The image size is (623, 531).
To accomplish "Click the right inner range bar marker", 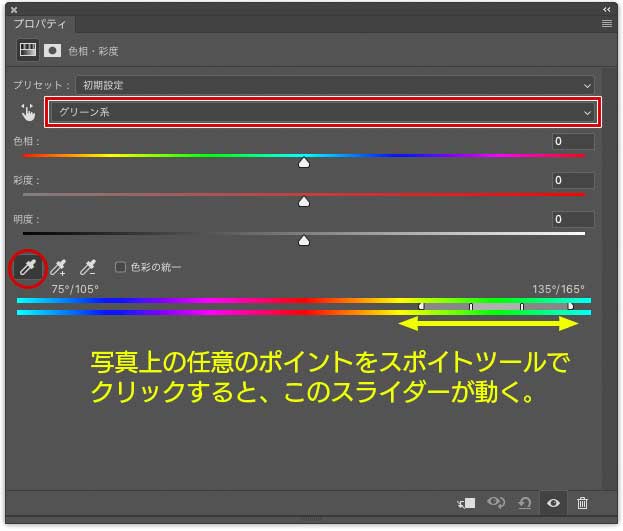I will coord(522,306).
